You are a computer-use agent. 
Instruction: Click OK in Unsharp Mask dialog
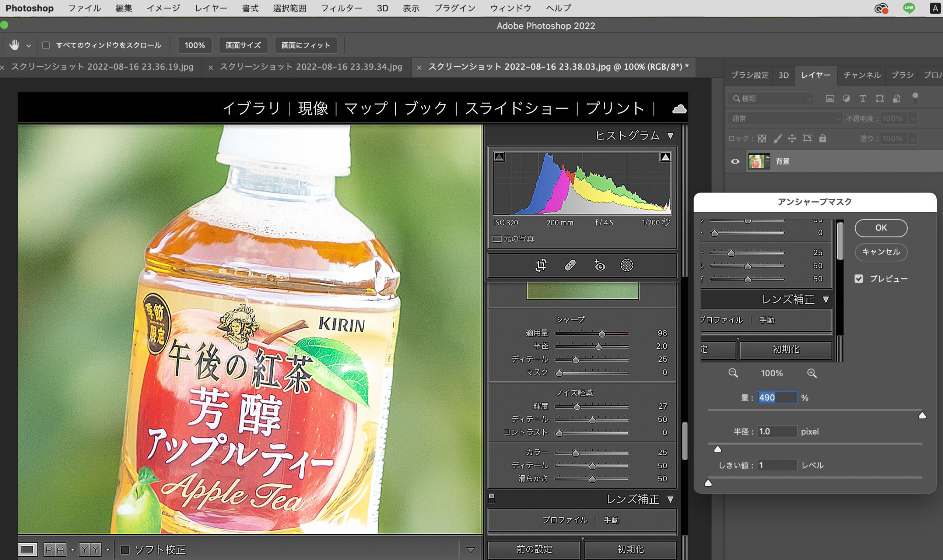point(881,228)
